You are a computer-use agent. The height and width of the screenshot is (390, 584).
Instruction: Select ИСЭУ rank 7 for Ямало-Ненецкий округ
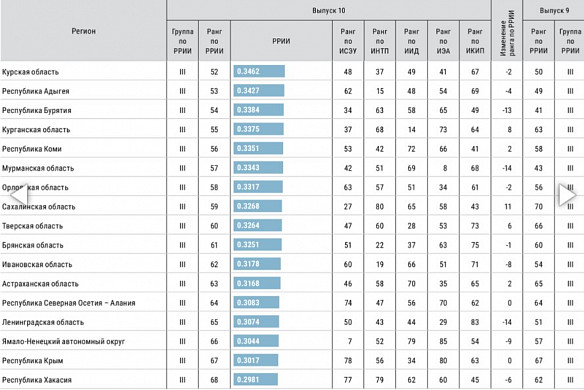click(350, 341)
